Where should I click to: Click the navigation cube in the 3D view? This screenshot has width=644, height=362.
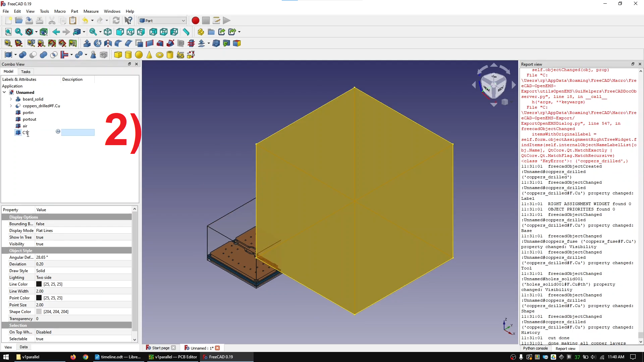[x=493, y=85]
